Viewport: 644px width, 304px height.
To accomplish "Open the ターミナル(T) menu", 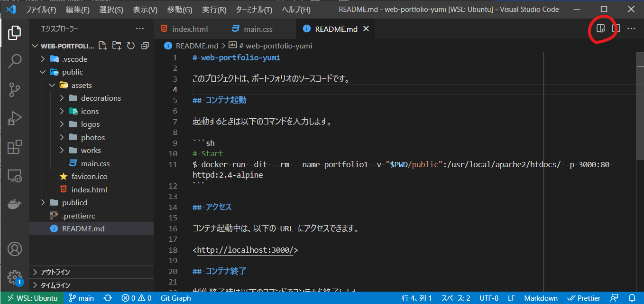I will [x=254, y=9].
